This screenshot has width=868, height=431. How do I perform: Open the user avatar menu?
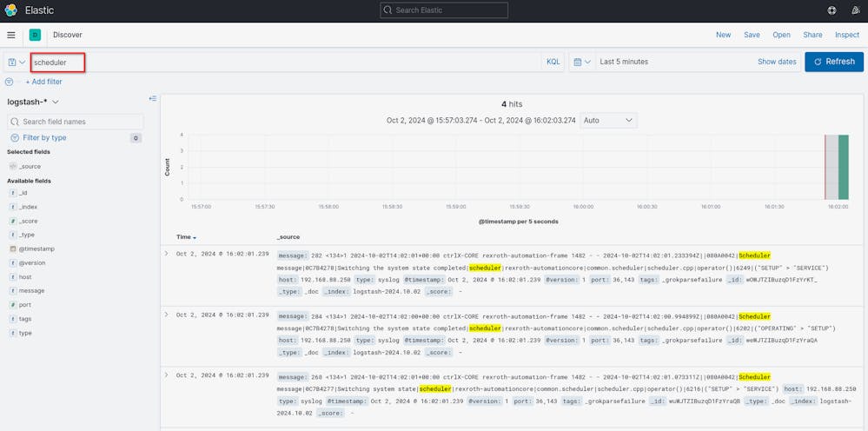855,10
